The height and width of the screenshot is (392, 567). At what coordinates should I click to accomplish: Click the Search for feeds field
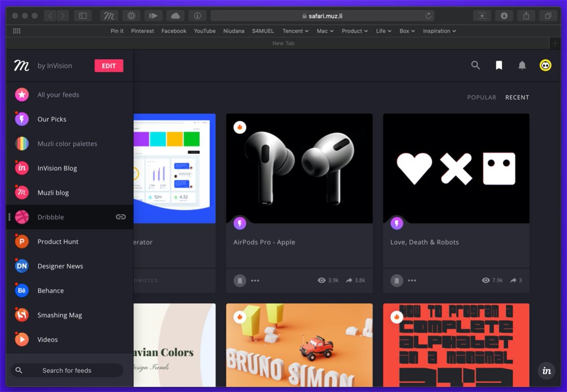click(67, 370)
